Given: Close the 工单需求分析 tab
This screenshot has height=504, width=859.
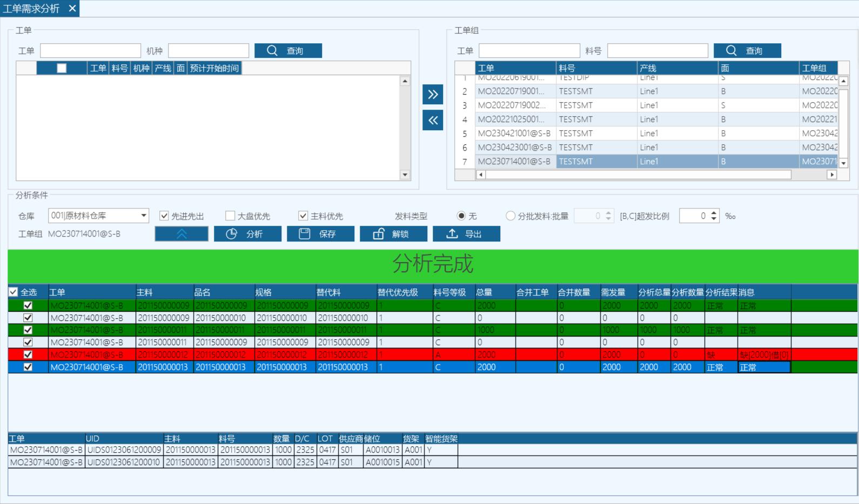Looking at the screenshot, I should (x=72, y=9).
